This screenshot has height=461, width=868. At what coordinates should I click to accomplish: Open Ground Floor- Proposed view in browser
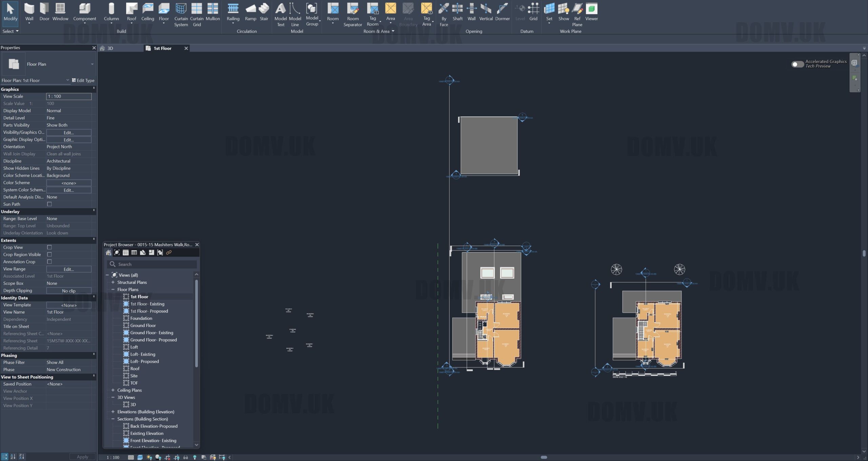[153, 340]
